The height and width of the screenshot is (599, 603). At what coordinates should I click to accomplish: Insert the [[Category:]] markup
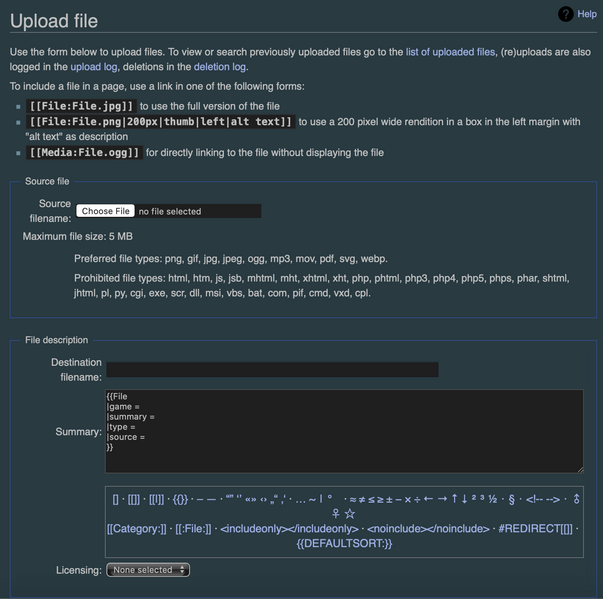(x=136, y=528)
